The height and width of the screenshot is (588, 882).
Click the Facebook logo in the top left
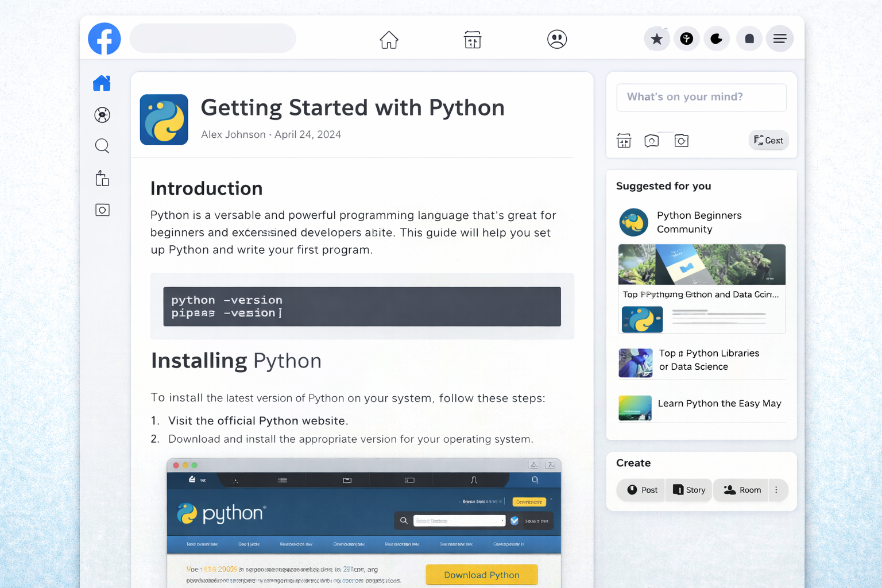pos(104,38)
